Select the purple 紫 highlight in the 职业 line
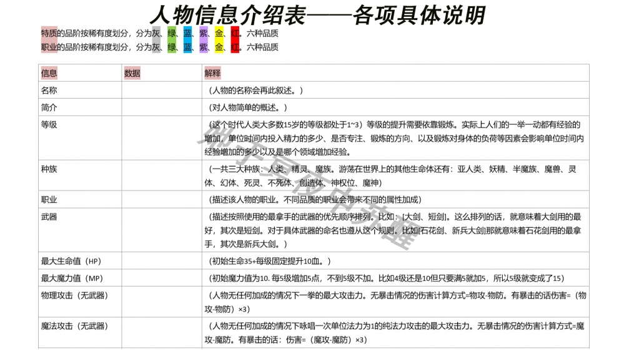 click(203, 47)
